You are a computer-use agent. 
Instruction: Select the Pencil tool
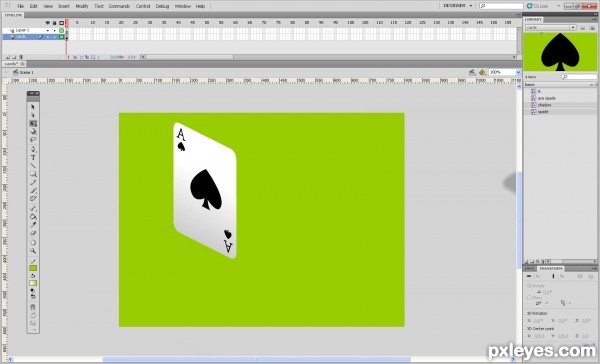coord(33,182)
